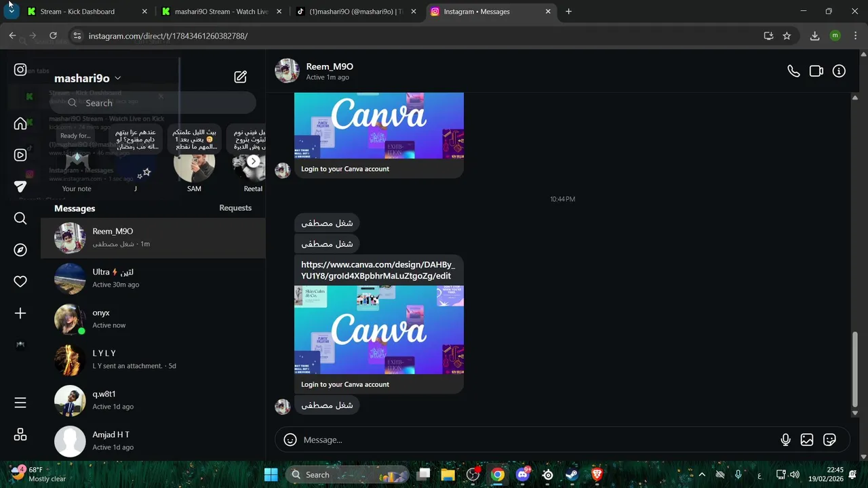This screenshot has height=488, width=868.
Task: Click the chat scrollbar down arrow
Action: (x=854, y=412)
